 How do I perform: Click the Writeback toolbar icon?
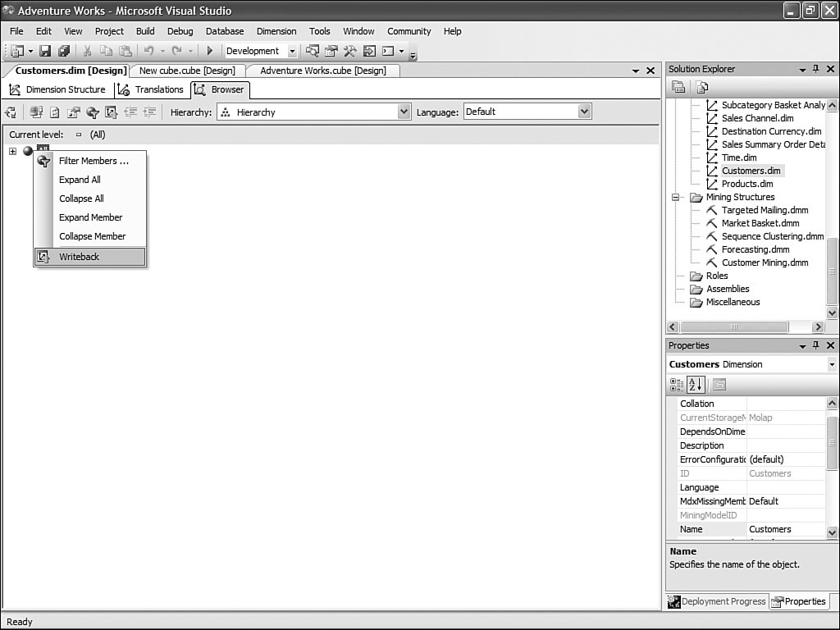[111, 112]
